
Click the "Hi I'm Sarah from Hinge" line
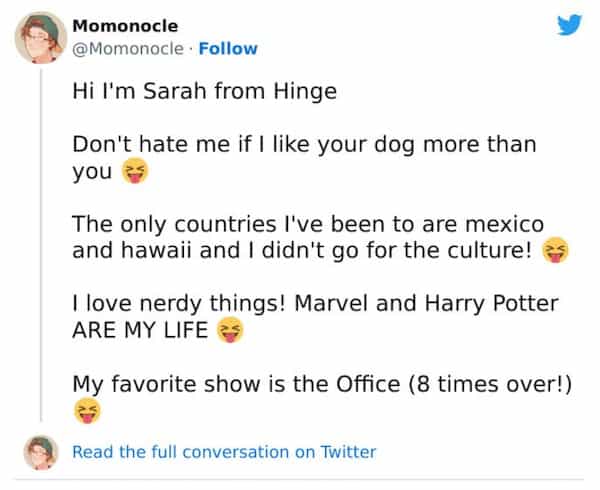point(205,93)
